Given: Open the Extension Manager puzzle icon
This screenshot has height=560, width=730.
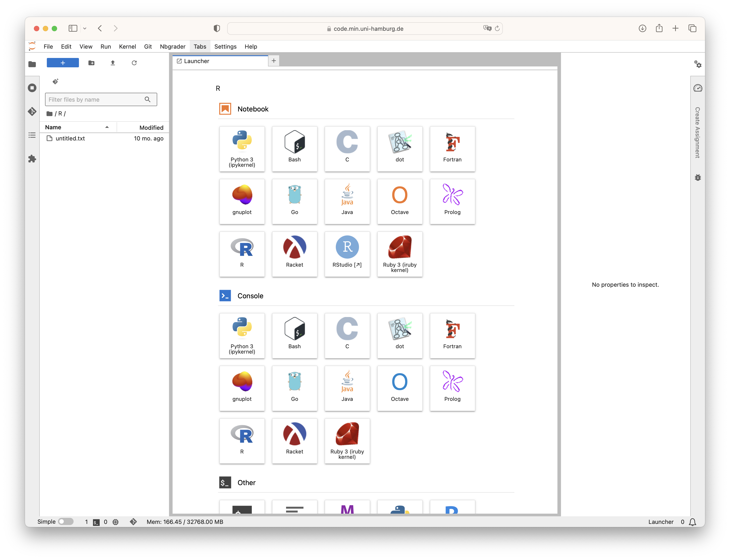Looking at the screenshot, I should tap(32, 159).
